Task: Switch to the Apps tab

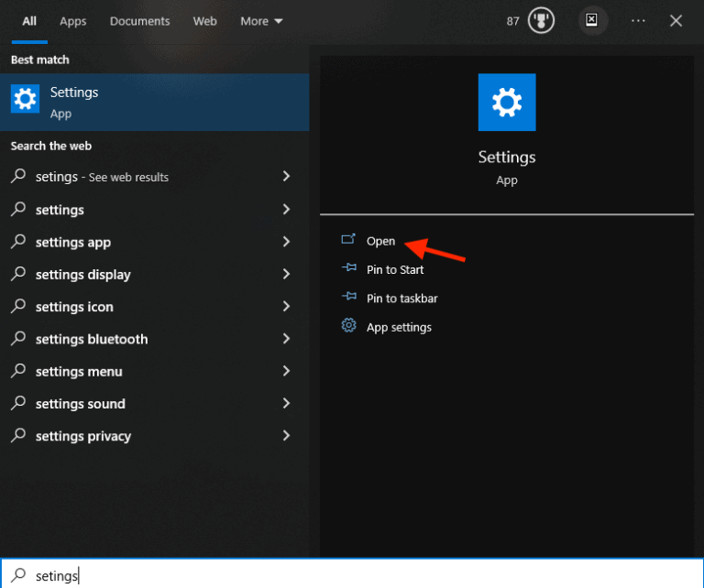Action: [72, 21]
